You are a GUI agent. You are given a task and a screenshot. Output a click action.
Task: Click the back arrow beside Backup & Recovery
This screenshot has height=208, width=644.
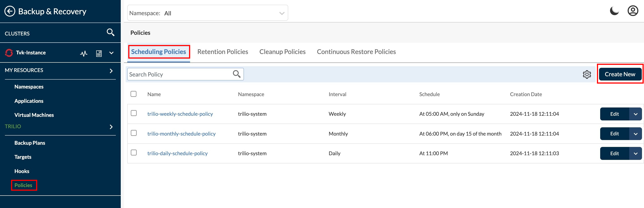10,11
